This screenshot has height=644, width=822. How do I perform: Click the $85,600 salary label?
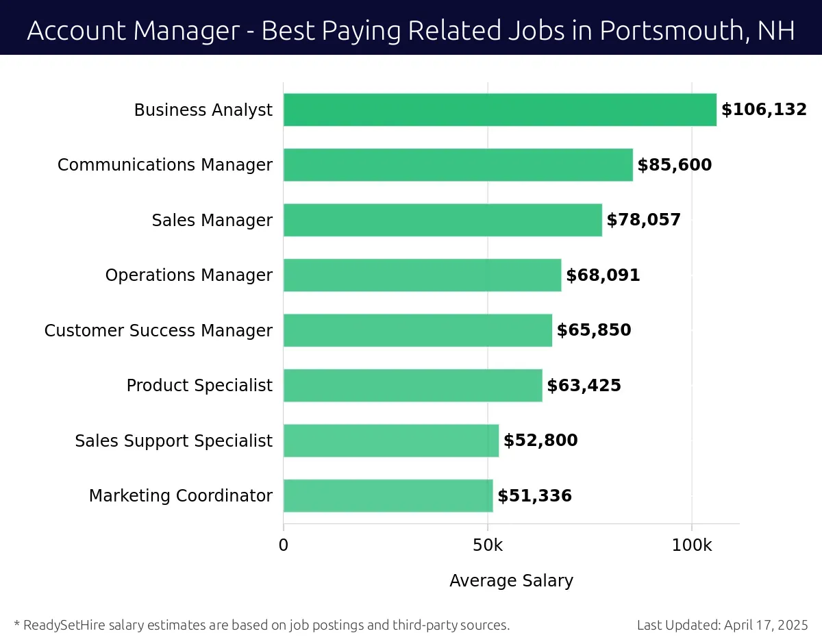coord(674,165)
